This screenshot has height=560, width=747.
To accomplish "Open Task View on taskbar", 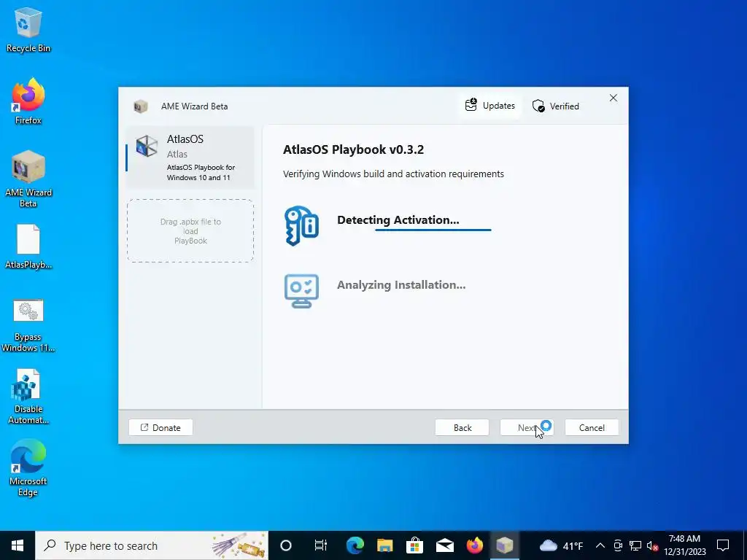I will pyautogui.click(x=321, y=545).
